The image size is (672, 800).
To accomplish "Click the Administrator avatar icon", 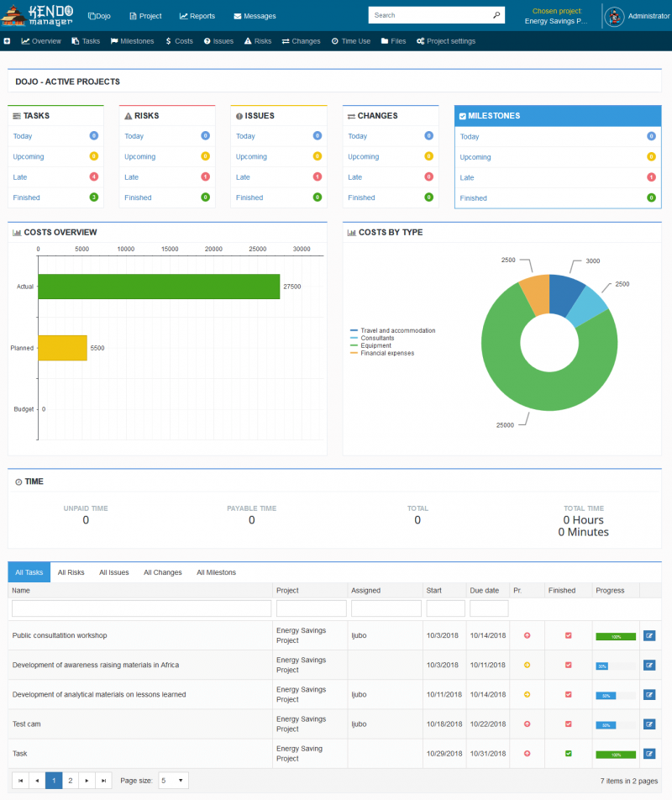I will [x=614, y=16].
